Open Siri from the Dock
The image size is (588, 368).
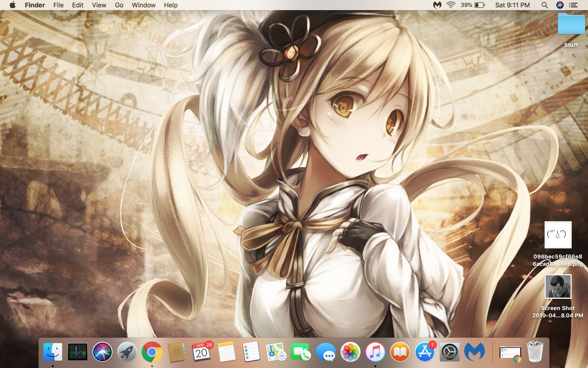[x=102, y=352]
